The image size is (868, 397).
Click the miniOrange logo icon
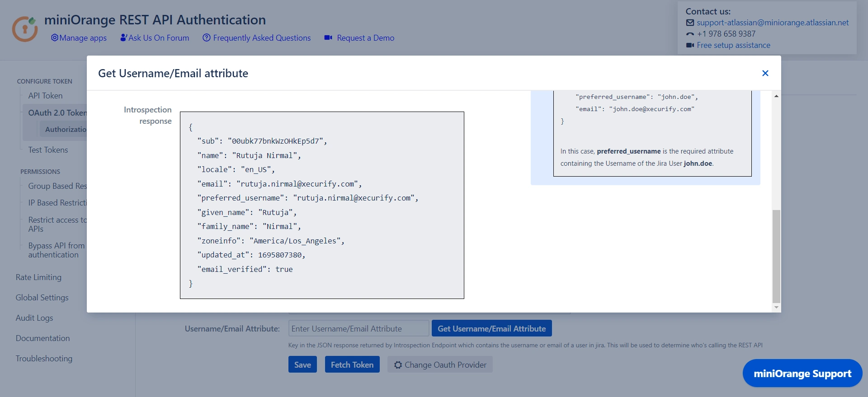pos(25,29)
